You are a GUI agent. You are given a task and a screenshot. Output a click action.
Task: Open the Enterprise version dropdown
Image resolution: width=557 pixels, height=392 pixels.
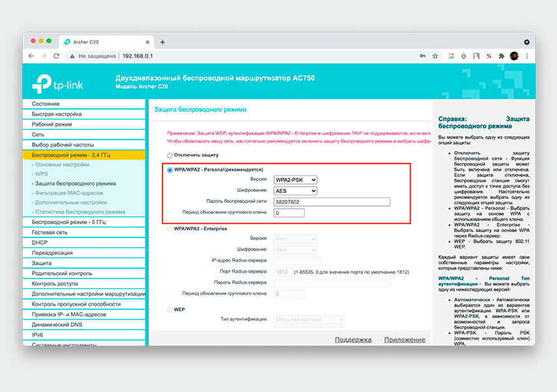point(295,239)
